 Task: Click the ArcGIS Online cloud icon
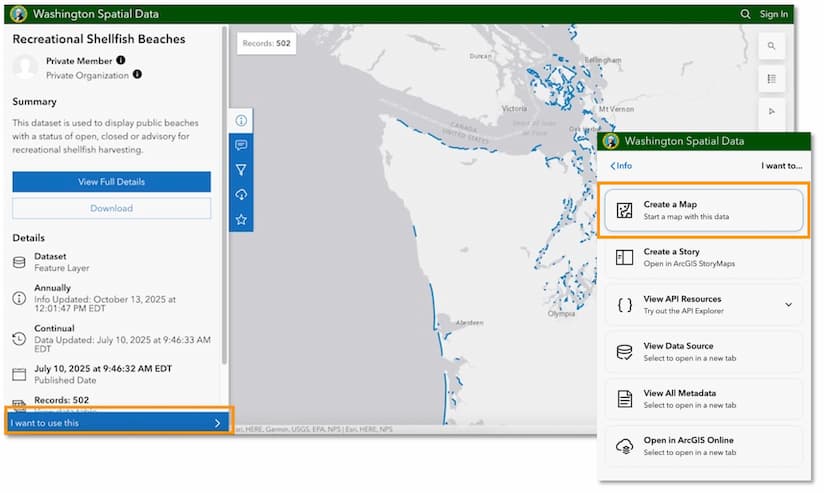coord(624,446)
